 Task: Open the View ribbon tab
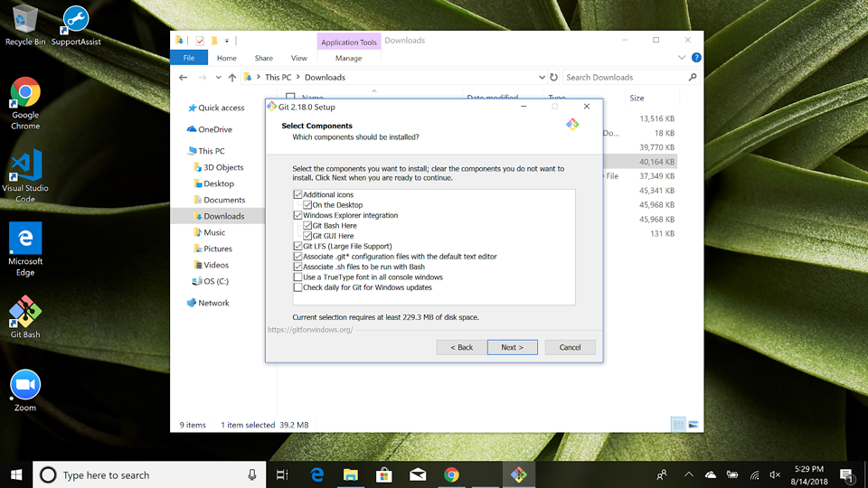(299, 58)
